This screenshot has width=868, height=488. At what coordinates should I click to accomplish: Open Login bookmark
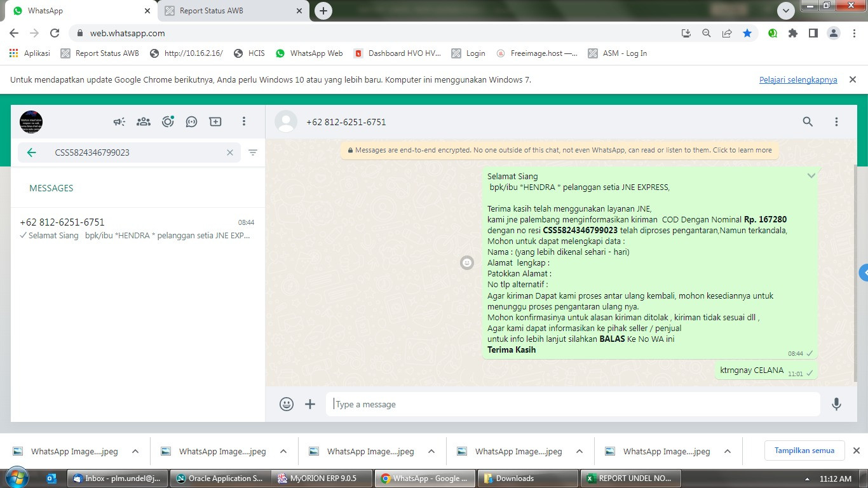(468, 53)
